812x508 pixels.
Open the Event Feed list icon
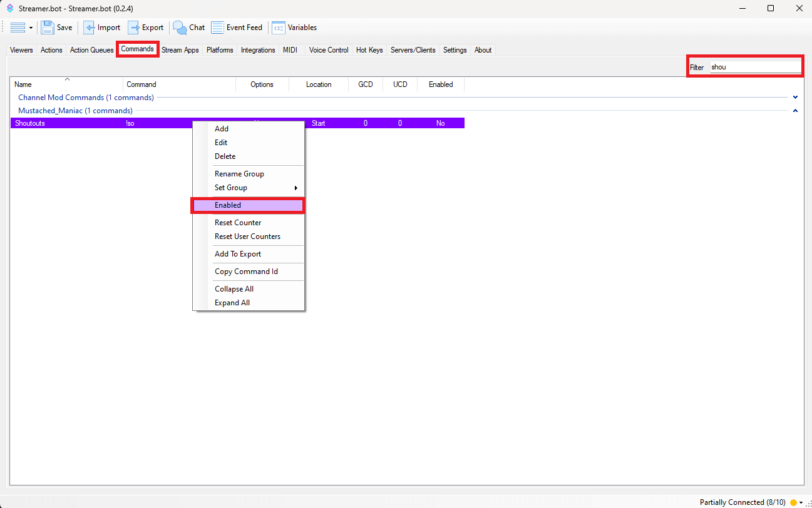coord(217,28)
